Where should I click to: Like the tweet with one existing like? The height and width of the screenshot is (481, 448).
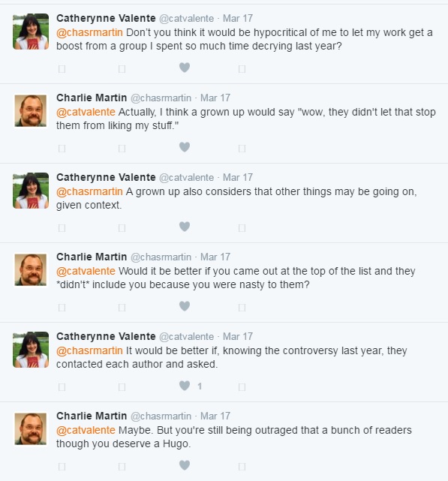pos(185,386)
